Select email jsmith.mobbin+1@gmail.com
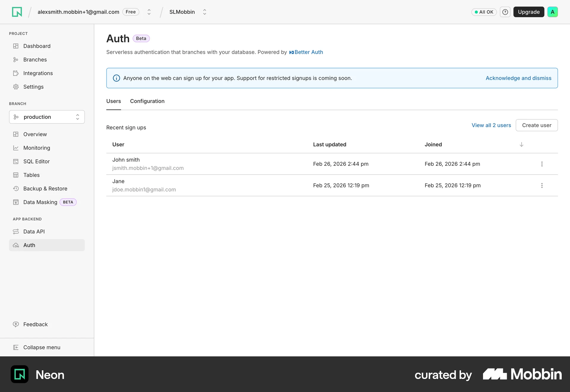Image resolution: width=570 pixels, height=392 pixels. click(148, 168)
